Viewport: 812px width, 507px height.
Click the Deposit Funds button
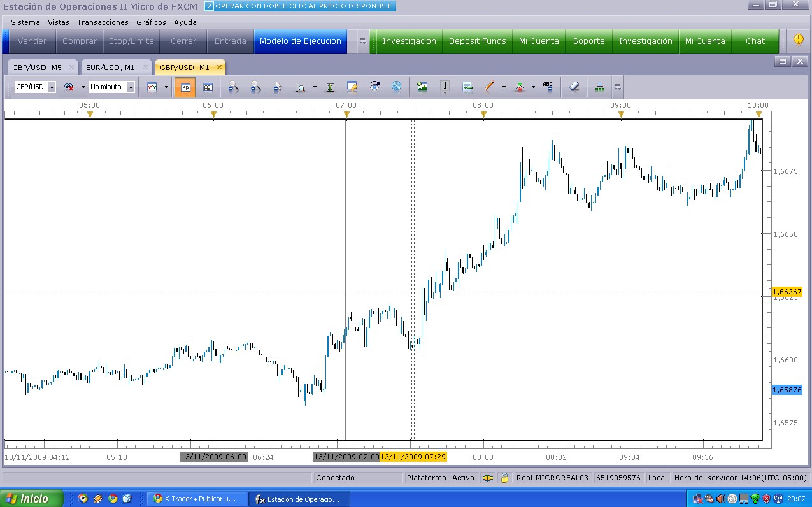(x=477, y=41)
